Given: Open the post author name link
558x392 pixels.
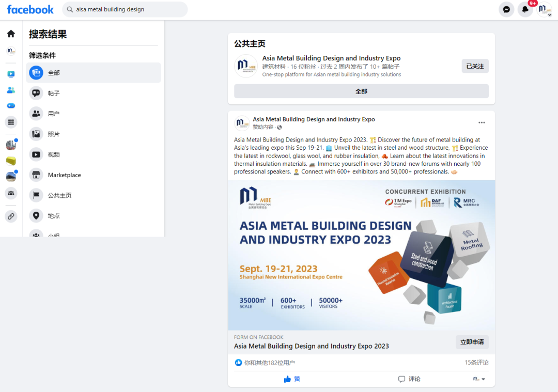Looking at the screenshot, I should click(314, 119).
